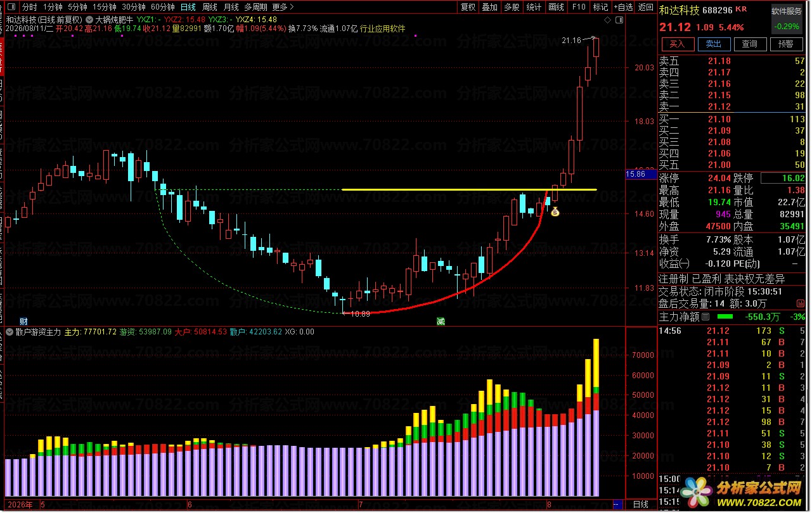The height and width of the screenshot is (513, 812).
Task: Click the diamond icon at chart top-right
Action: click(x=608, y=20)
